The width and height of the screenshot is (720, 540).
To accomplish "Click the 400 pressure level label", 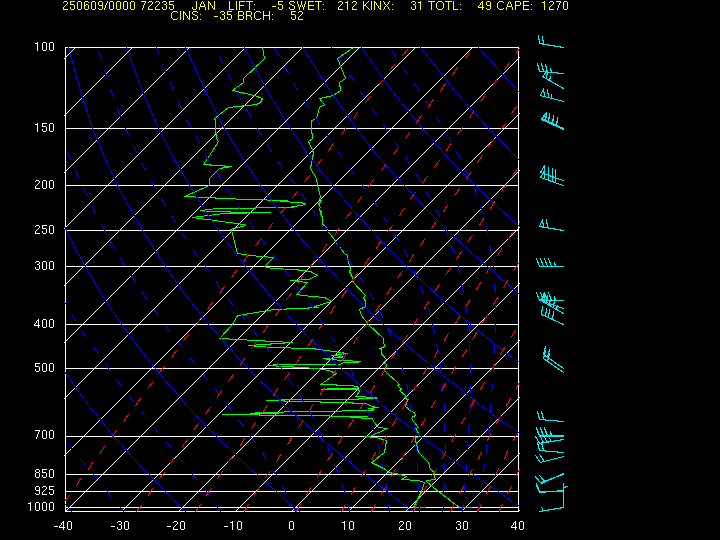I will [x=44, y=324].
